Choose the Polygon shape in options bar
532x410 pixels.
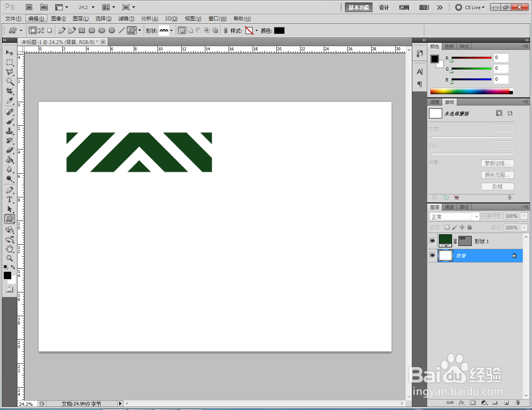[x=112, y=30]
